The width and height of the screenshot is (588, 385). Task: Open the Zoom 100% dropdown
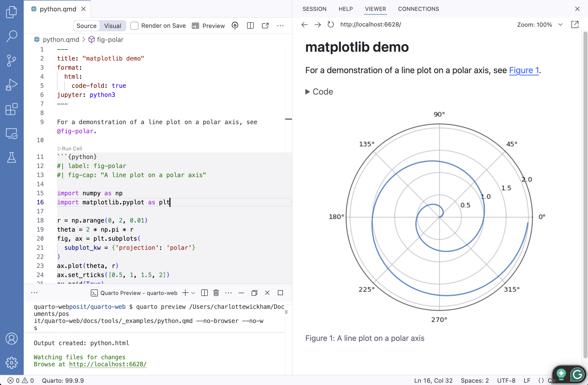click(540, 25)
